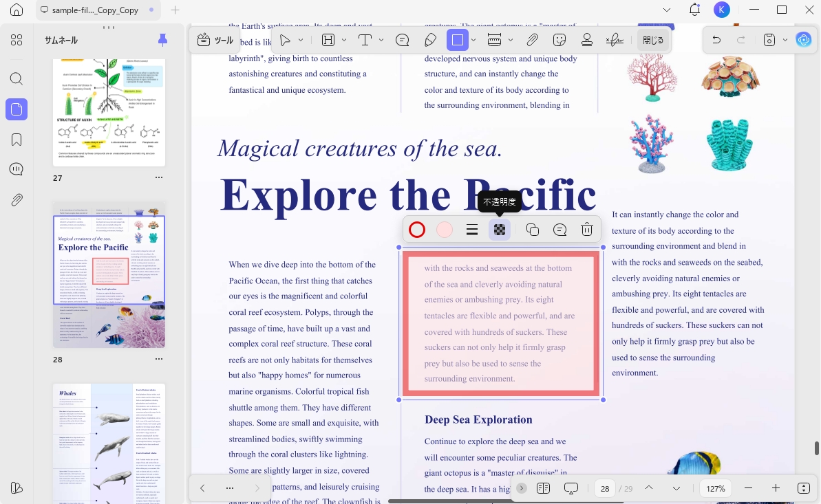Open the K user account avatar
The width and height of the screenshot is (821, 504).
click(722, 10)
